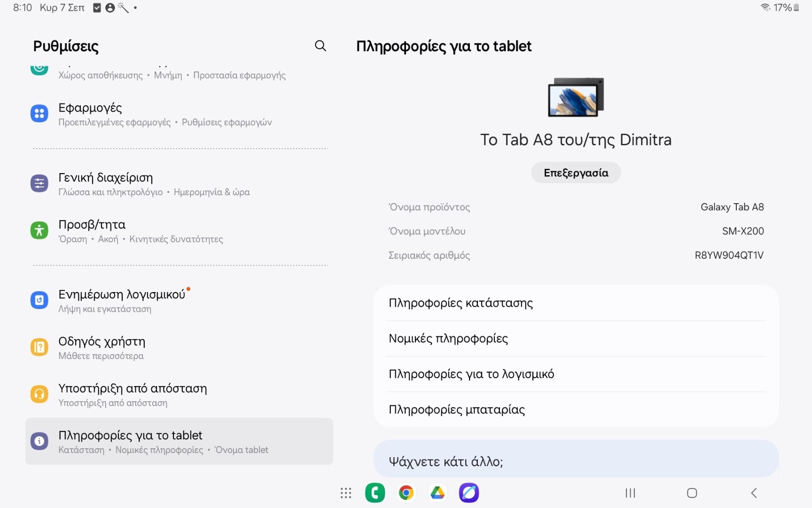Tap the Εφαρμογές blue apps icon

click(x=39, y=113)
